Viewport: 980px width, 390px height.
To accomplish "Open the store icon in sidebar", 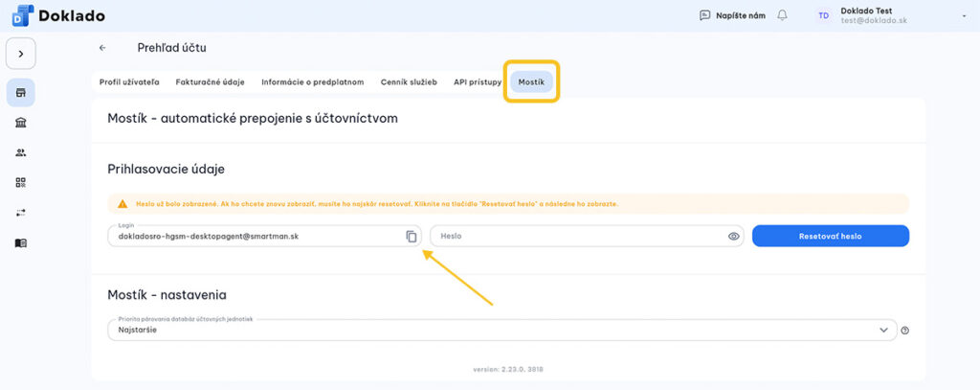I will click(21, 93).
